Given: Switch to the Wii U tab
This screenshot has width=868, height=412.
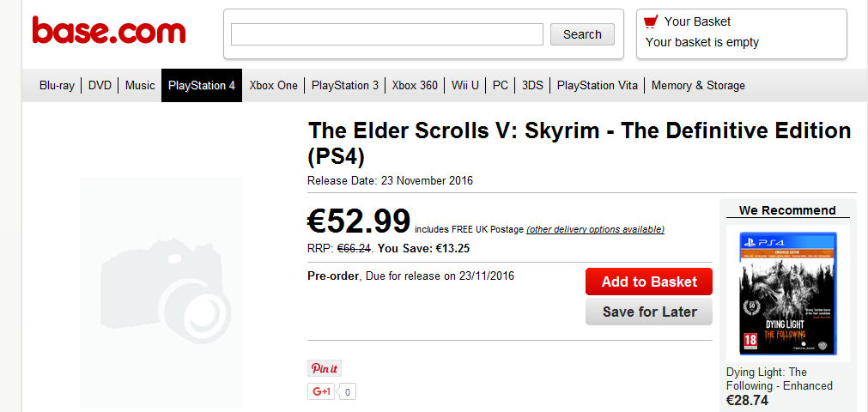Looking at the screenshot, I should (465, 85).
